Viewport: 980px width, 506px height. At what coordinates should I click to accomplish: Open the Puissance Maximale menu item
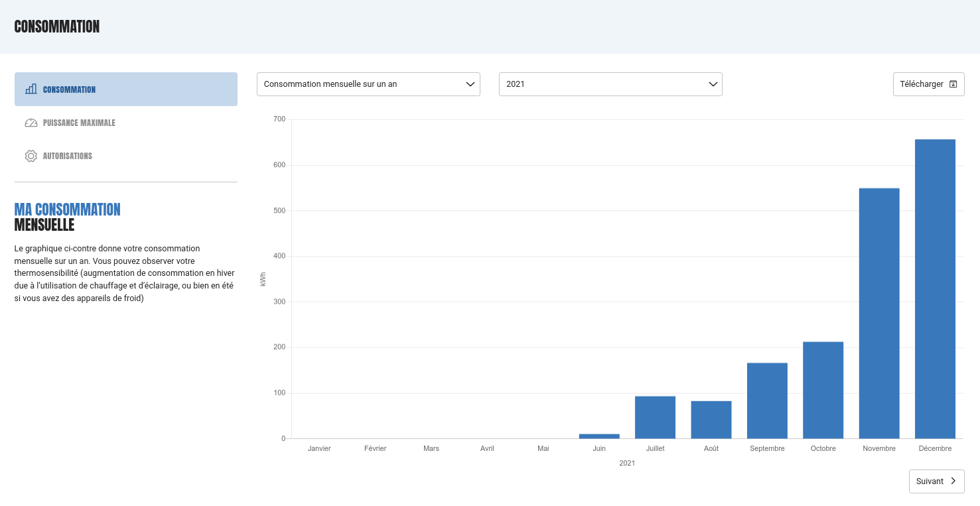click(x=126, y=123)
